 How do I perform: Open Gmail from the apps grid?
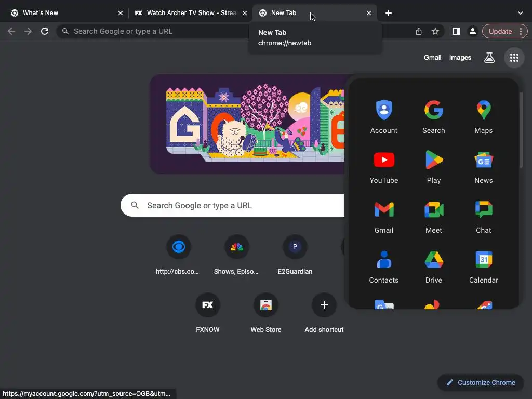tap(384, 216)
